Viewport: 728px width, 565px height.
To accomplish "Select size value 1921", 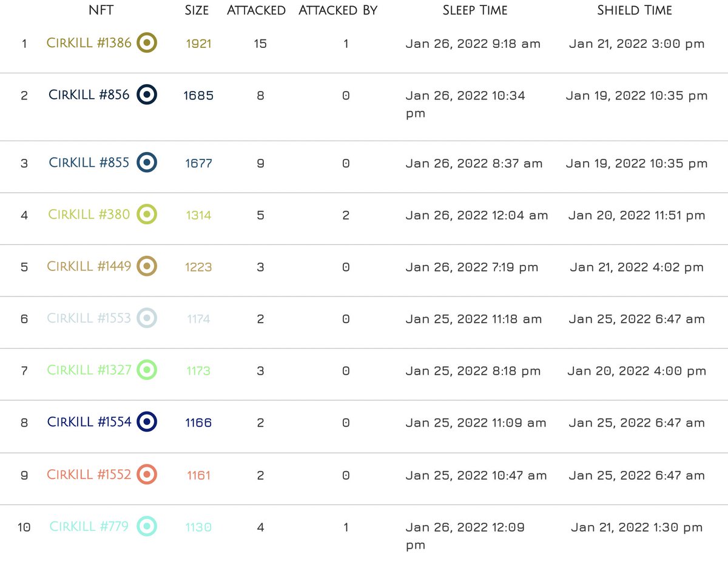I will click(x=198, y=44).
